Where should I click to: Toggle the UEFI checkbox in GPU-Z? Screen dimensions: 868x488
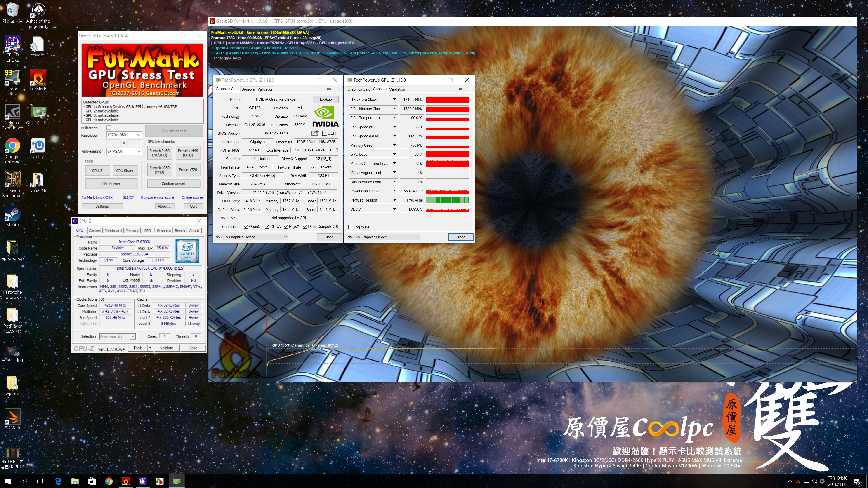click(325, 133)
